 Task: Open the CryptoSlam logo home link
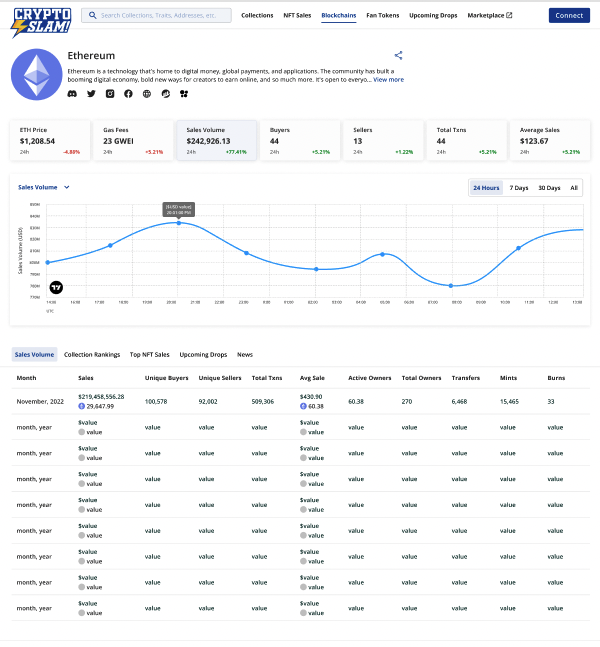41,22
